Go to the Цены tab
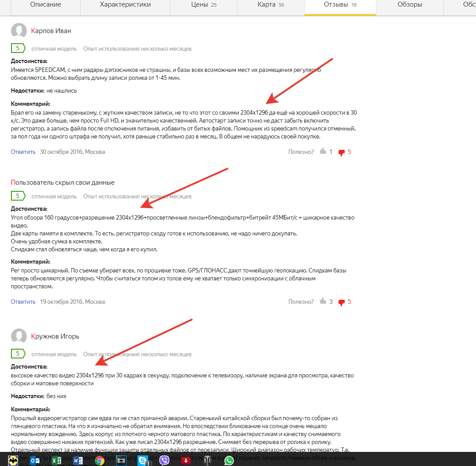 pos(204,4)
